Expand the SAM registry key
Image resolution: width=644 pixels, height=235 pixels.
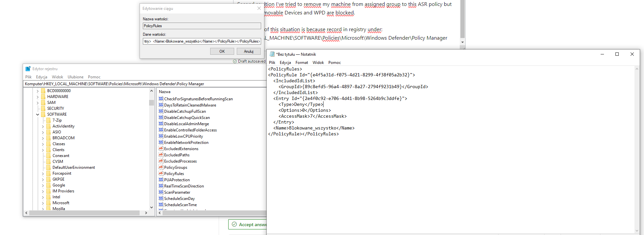pos(38,103)
